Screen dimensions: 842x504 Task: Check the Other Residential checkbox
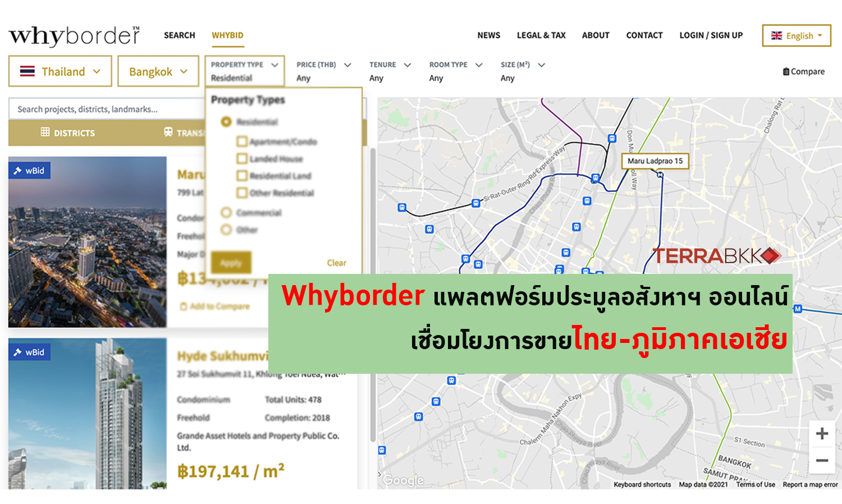(x=242, y=193)
